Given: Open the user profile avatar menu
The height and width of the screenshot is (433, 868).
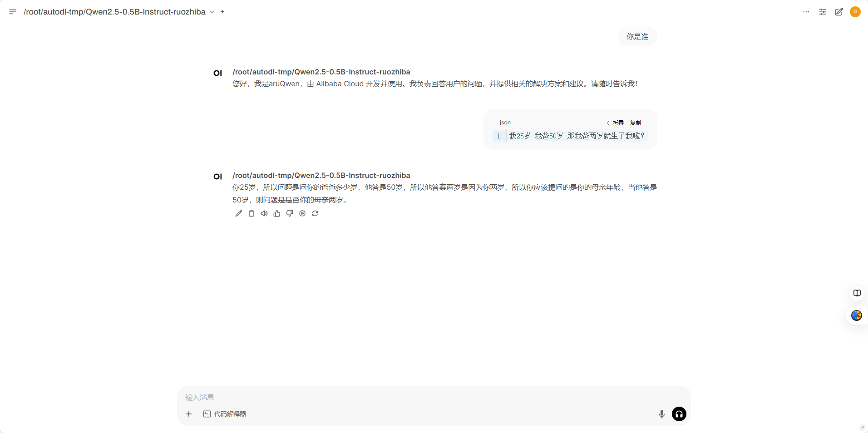Looking at the screenshot, I should [855, 12].
